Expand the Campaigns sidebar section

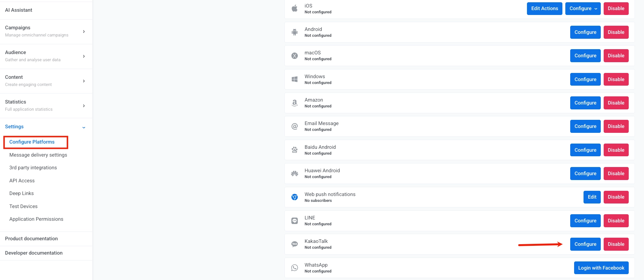point(84,32)
